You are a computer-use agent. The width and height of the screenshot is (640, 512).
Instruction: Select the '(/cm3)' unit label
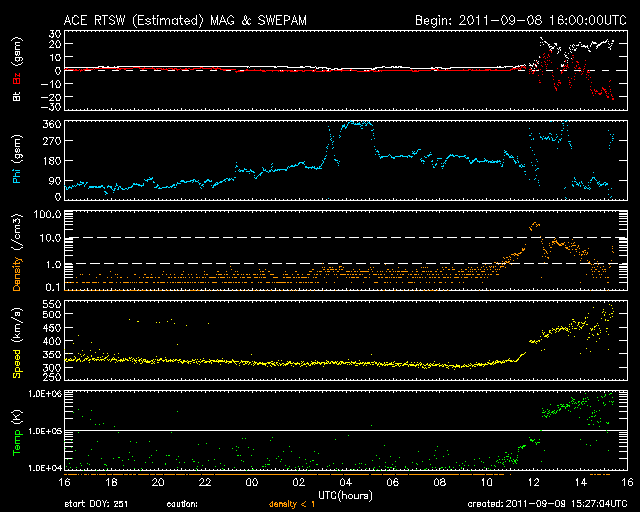(x=17, y=232)
